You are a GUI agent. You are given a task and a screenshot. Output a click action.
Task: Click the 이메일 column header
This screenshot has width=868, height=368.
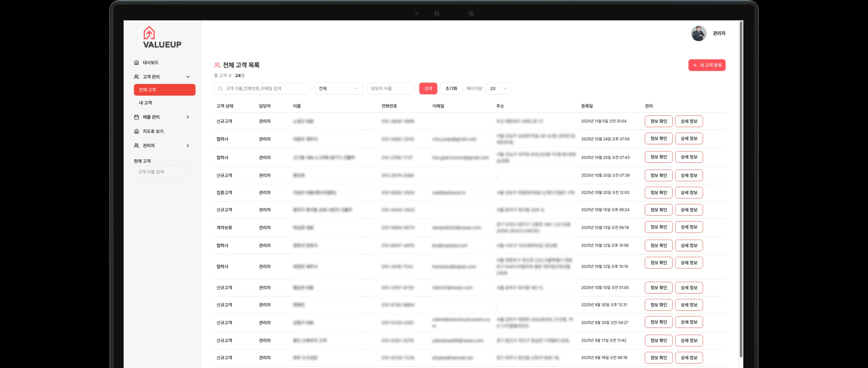[x=438, y=106]
